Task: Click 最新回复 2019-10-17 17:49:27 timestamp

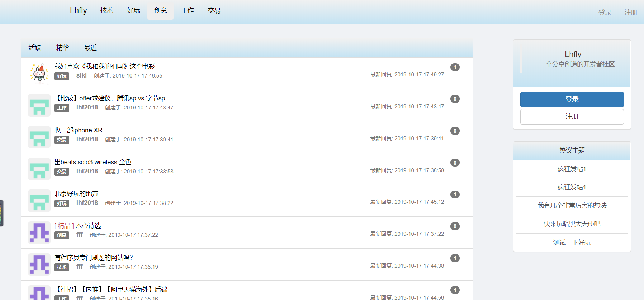Action: (x=407, y=75)
